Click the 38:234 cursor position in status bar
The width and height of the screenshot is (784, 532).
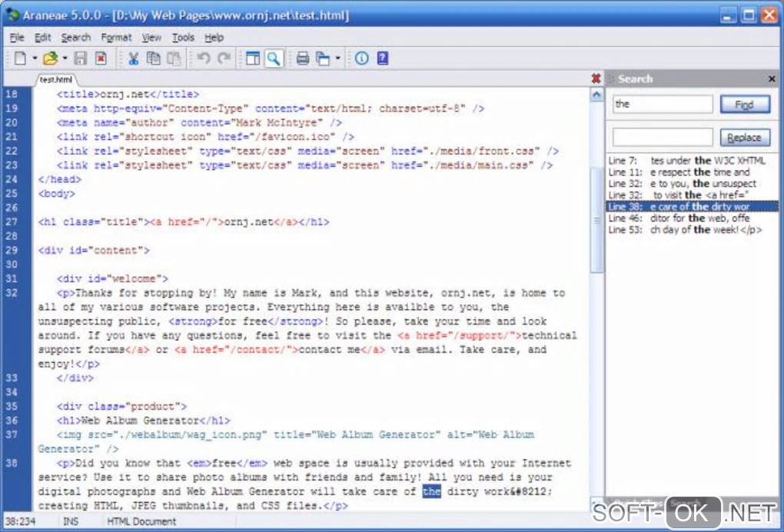(x=21, y=521)
